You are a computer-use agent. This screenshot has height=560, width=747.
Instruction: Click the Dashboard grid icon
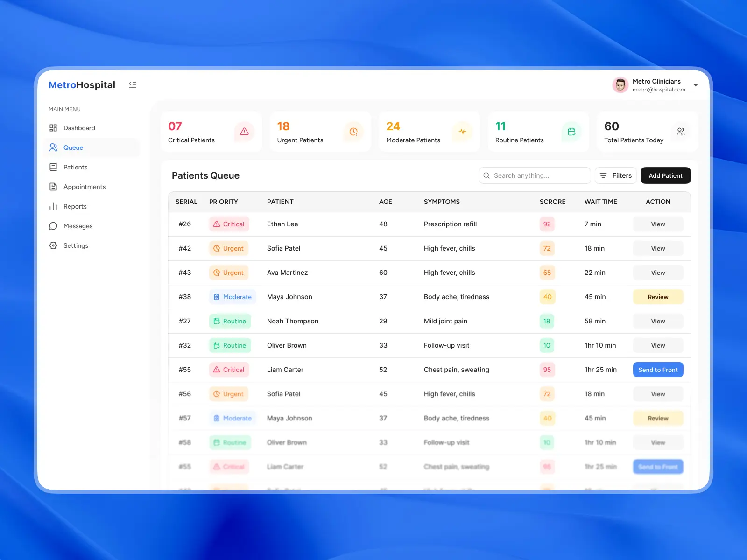click(x=53, y=128)
